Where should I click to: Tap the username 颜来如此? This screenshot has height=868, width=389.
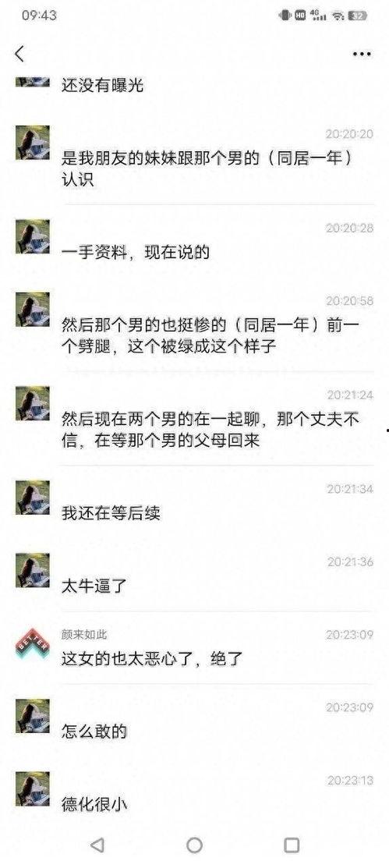click(x=84, y=634)
